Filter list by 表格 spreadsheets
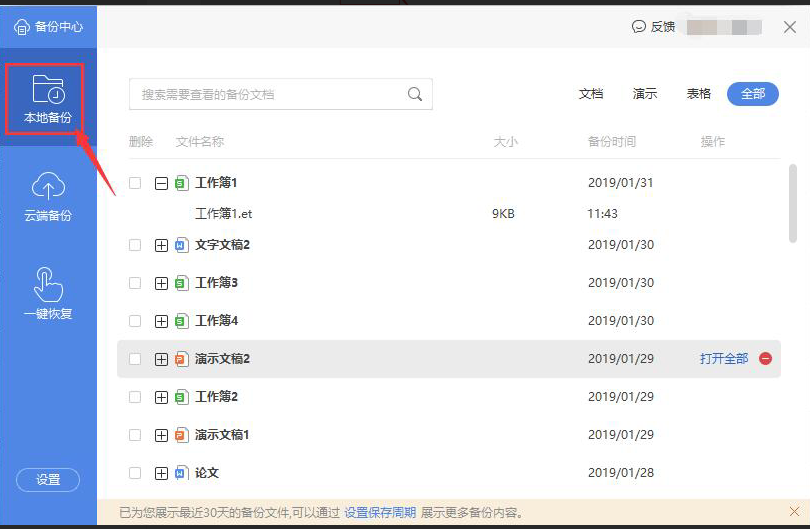Viewport: 810px width, 529px height. pyautogui.click(x=698, y=94)
